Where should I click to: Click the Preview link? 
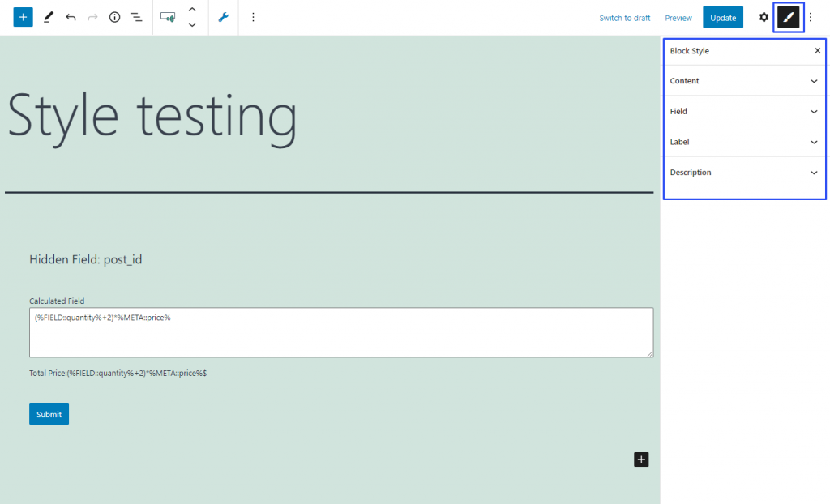coord(678,18)
